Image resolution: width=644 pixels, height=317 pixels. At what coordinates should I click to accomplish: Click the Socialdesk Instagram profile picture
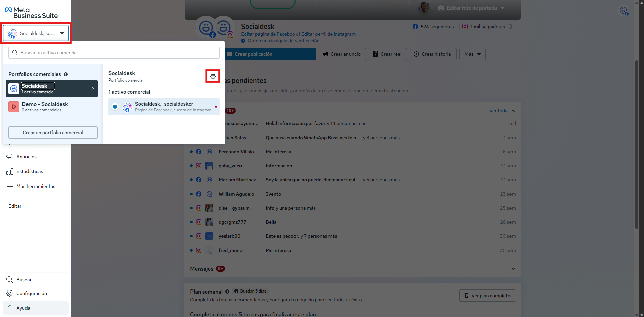tap(224, 27)
